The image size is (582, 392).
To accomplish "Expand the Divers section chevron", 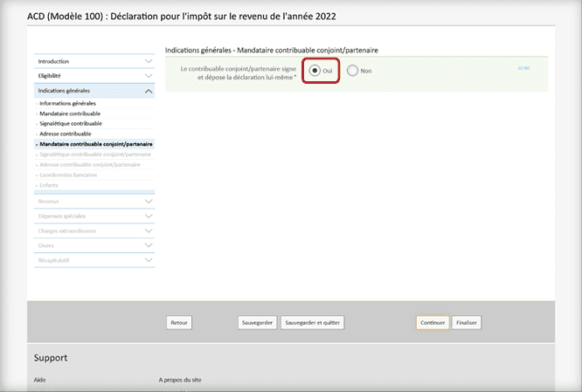I will [x=149, y=245].
